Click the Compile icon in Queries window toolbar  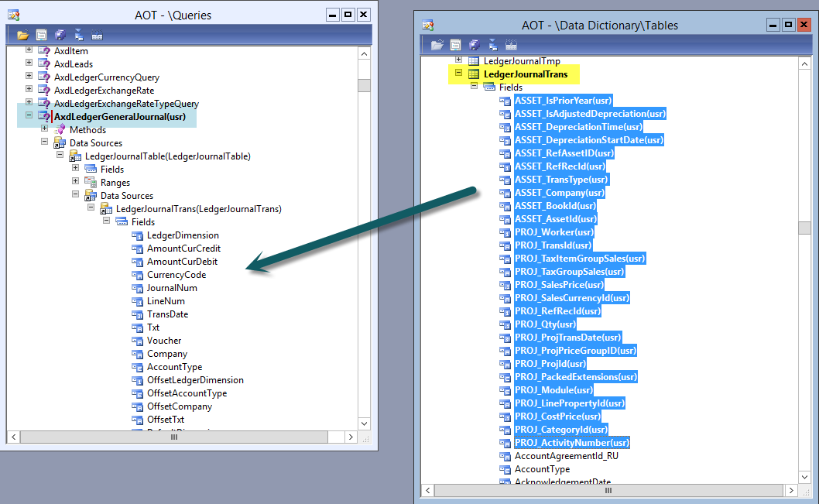click(97, 35)
